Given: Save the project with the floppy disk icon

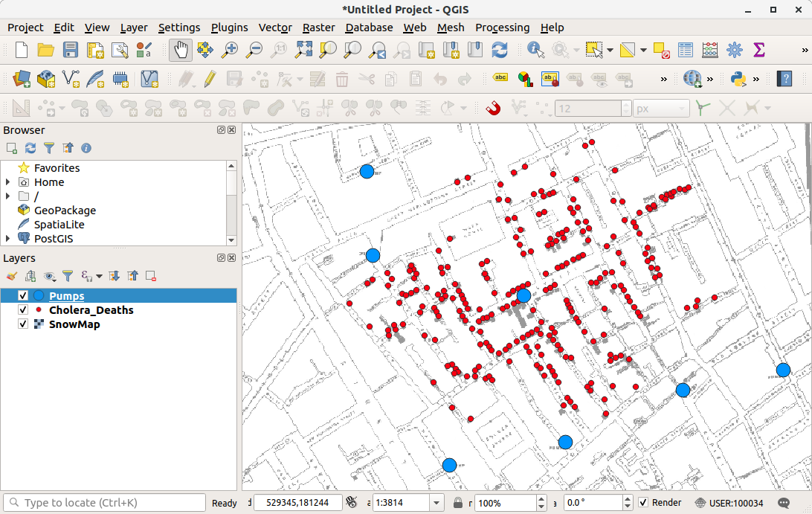Looking at the screenshot, I should 70,51.
